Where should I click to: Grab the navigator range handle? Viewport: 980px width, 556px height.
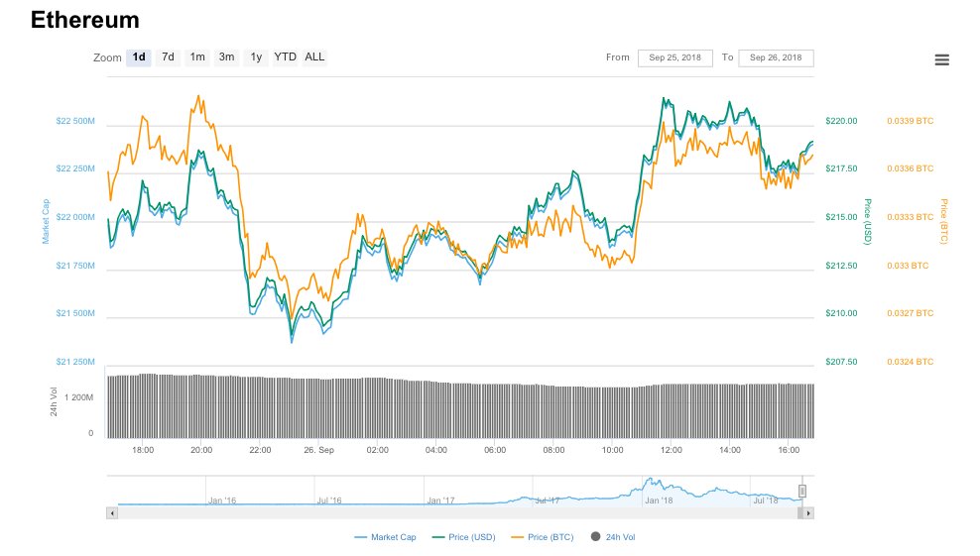(x=801, y=491)
